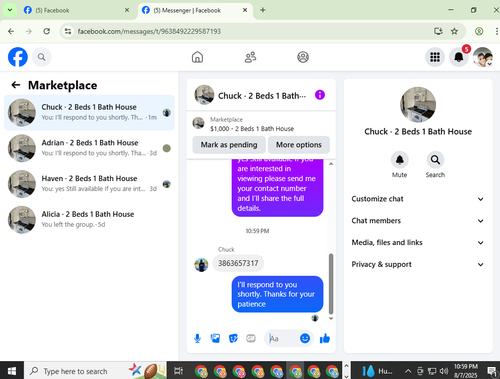
Task: Expand the Customize chat section
Action: point(418,199)
